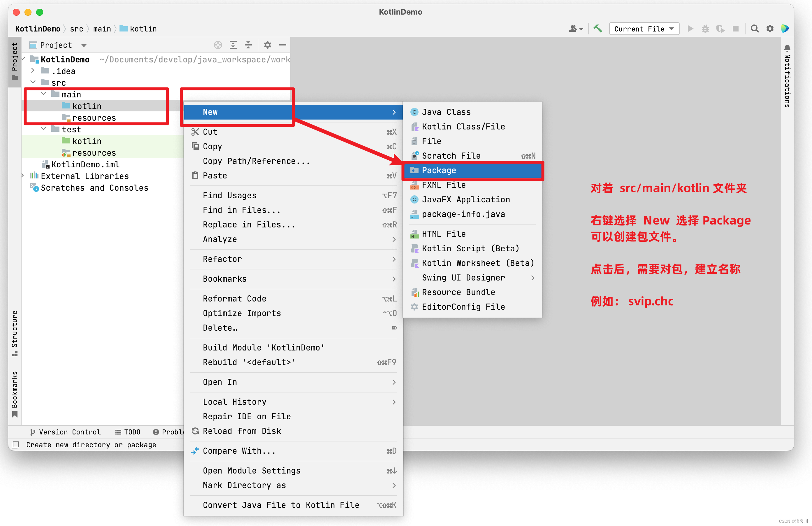This screenshot has width=812, height=526.
Task: Choose Package from the New submenu
Action: (472, 170)
